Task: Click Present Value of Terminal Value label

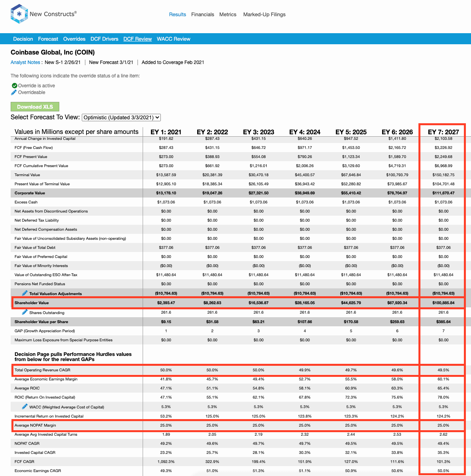Action: point(42,184)
